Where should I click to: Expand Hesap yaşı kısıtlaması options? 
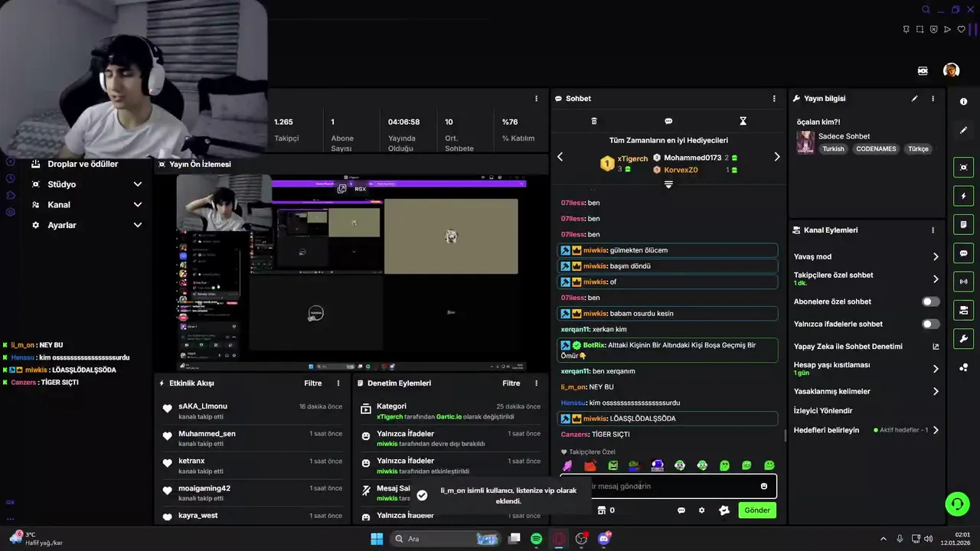tap(936, 369)
